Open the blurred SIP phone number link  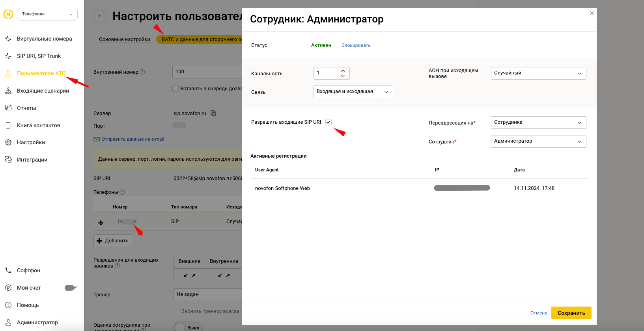pyautogui.click(x=127, y=221)
